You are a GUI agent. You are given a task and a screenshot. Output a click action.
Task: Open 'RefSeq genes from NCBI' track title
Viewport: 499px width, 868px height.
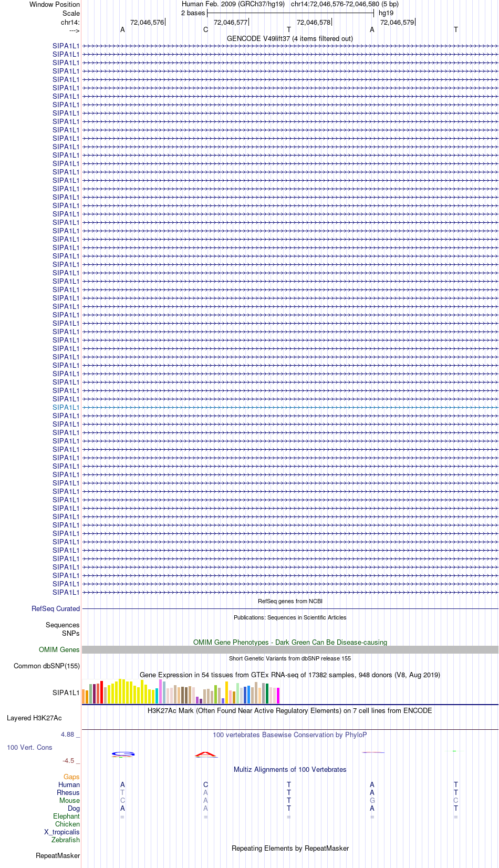290,601
